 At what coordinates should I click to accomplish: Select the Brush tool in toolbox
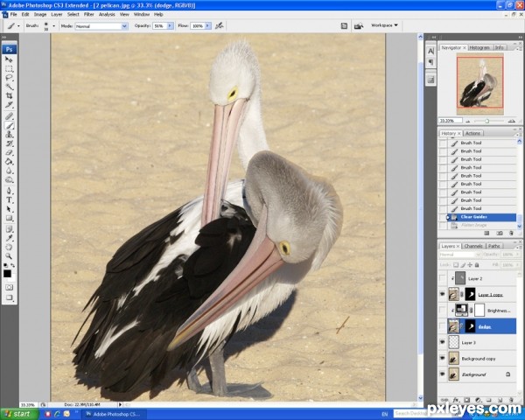click(9, 126)
